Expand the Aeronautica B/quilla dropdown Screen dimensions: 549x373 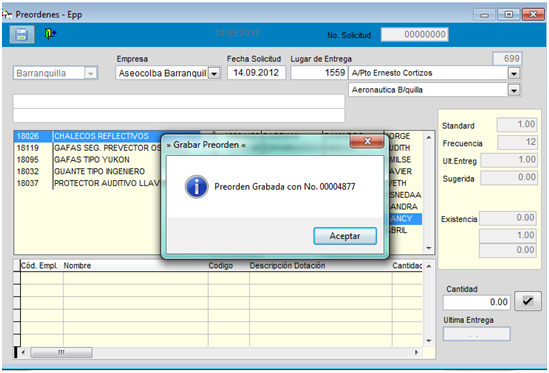point(514,90)
